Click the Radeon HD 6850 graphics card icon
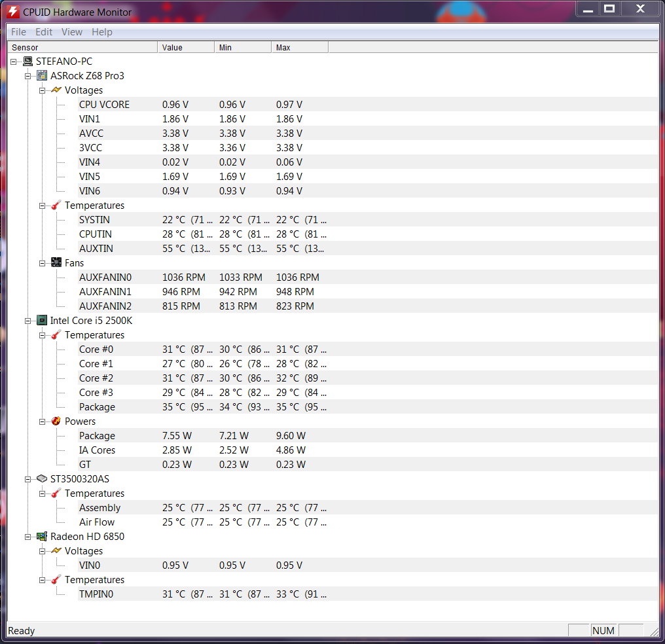The width and height of the screenshot is (665, 644). click(42, 537)
